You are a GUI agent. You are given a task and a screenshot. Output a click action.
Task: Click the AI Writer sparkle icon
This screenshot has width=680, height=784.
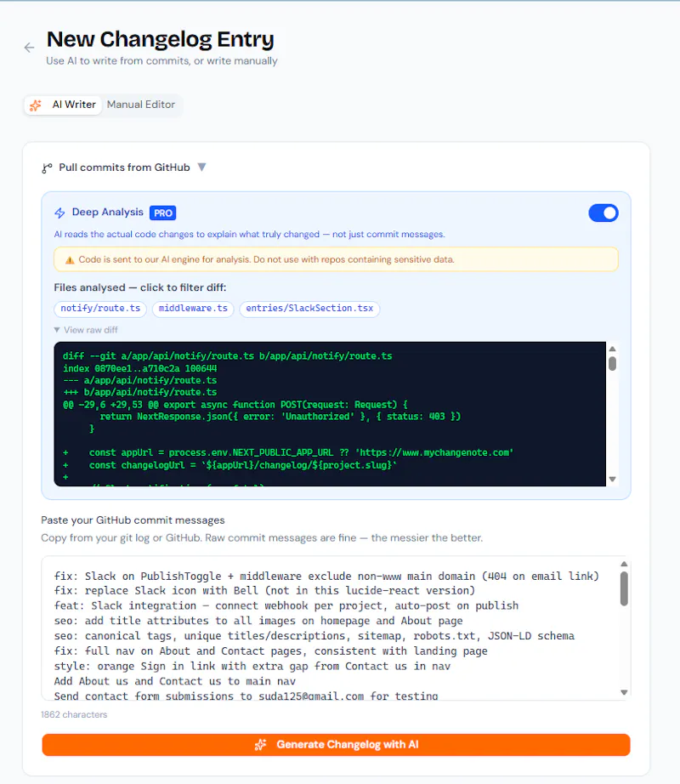click(x=36, y=105)
